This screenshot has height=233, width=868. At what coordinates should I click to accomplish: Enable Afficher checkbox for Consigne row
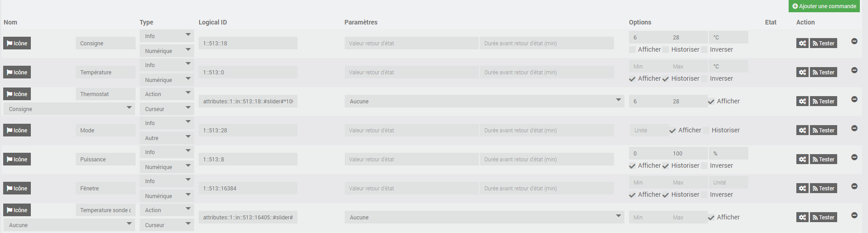[633, 50]
